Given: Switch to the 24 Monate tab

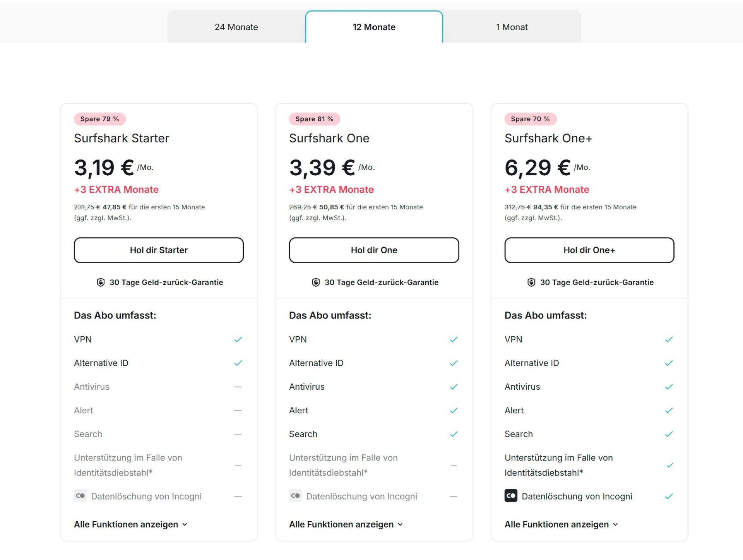Looking at the screenshot, I should [x=236, y=27].
